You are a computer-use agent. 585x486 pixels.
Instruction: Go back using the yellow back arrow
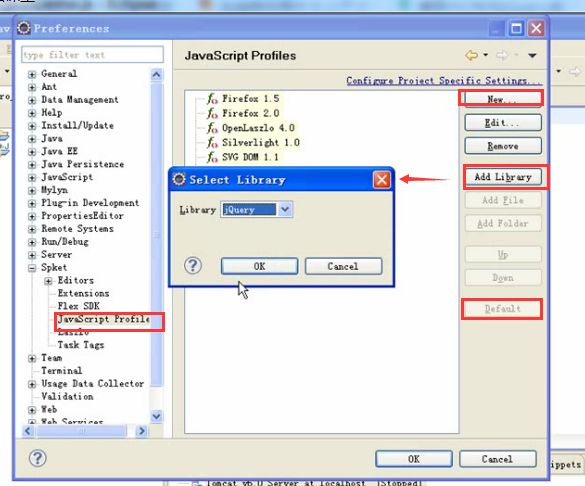472,56
